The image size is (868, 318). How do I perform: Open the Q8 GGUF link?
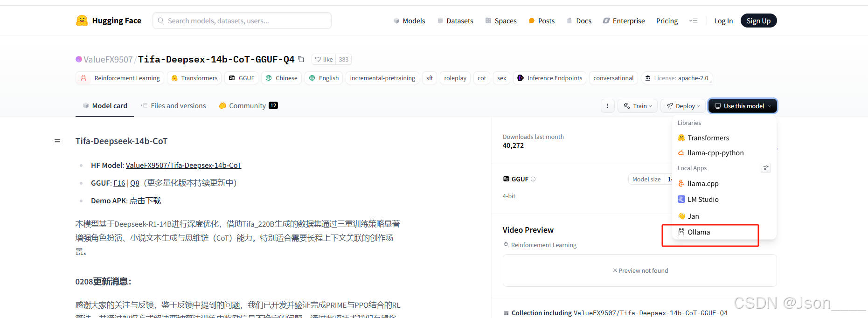pos(135,183)
